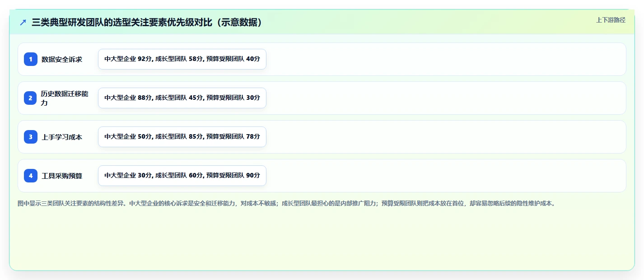Select the 历史数据迁移能力 row label
The height and width of the screenshot is (280, 644).
65,98
